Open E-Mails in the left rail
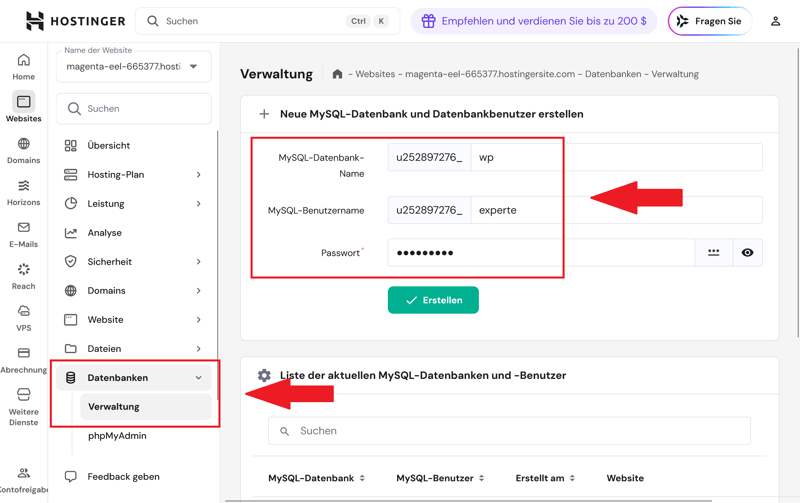 point(23,234)
